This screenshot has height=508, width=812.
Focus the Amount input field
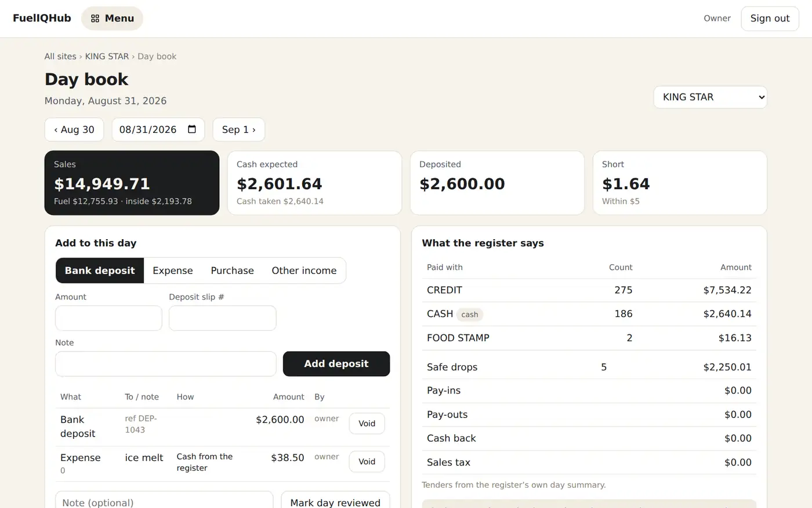[108, 318]
